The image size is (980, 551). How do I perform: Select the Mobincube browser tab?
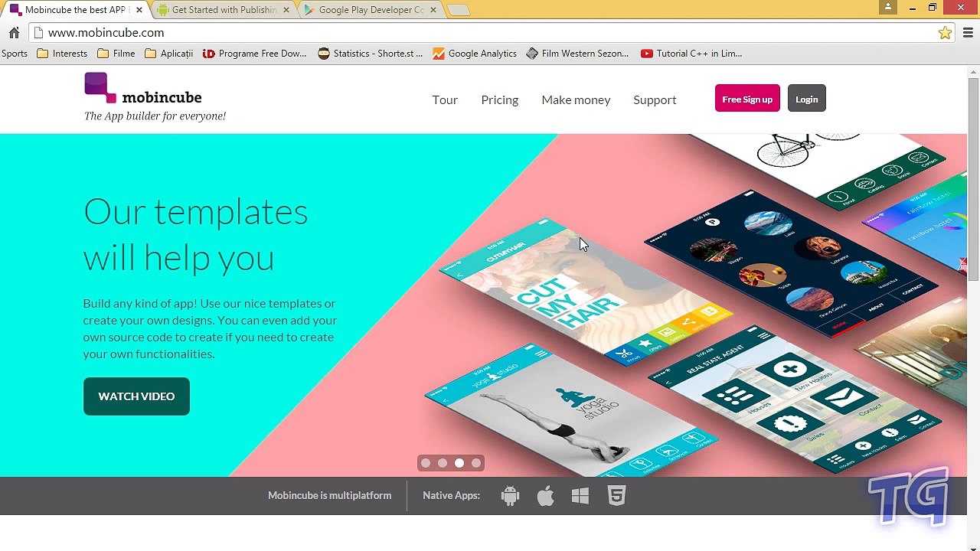click(76, 10)
